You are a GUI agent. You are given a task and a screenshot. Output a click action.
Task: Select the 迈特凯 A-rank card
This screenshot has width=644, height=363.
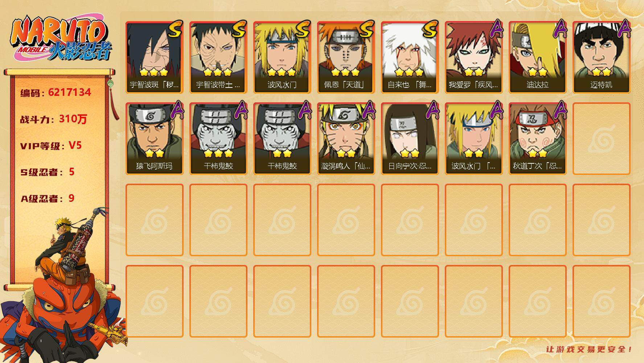(601, 57)
